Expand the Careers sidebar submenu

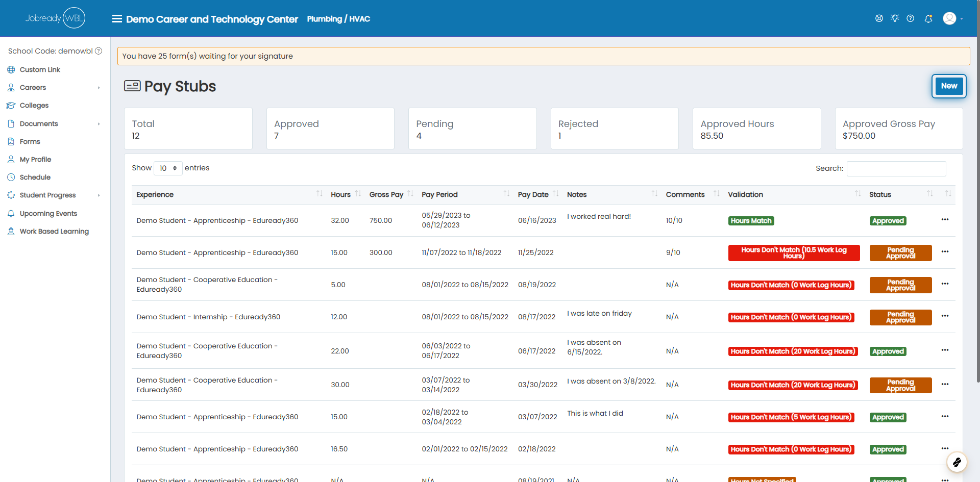click(x=99, y=88)
